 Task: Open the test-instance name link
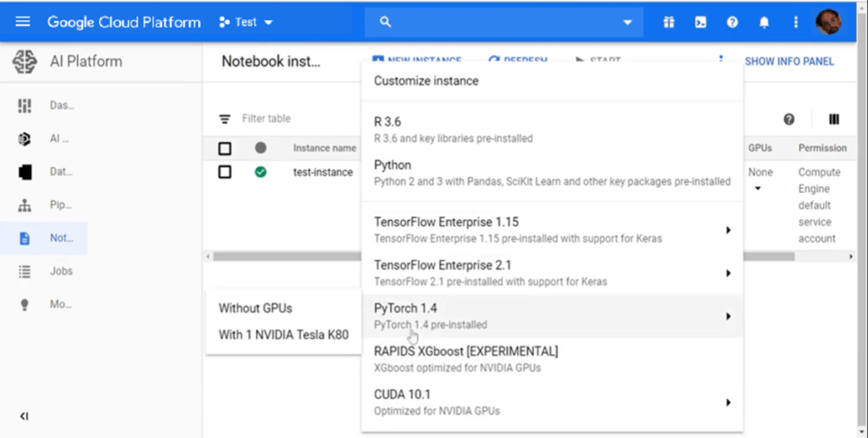[x=323, y=172]
